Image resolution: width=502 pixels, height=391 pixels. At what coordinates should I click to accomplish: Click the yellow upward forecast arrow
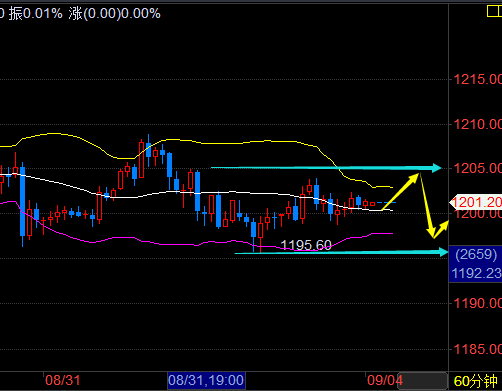(x=400, y=192)
